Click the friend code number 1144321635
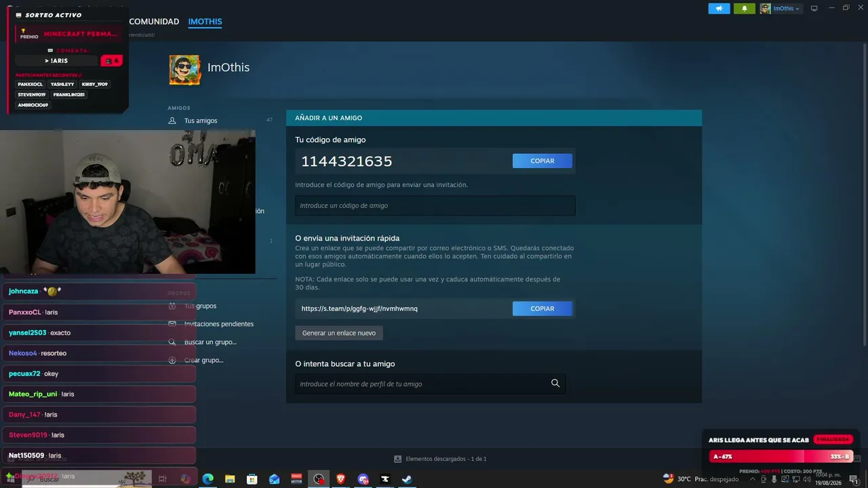This screenshot has width=868, height=488. point(347,161)
